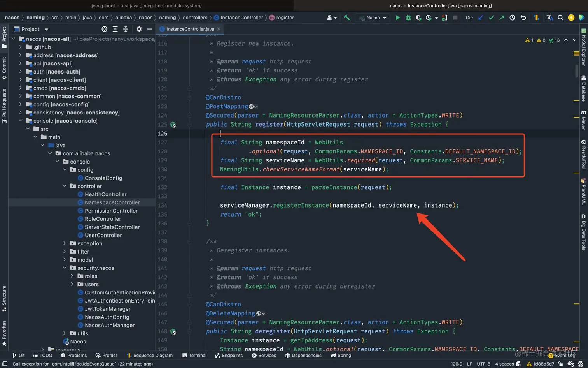Viewport: 588px width, 368px height.
Task: Open Project panel gear options
Action: pyautogui.click(x=139, y=29)
